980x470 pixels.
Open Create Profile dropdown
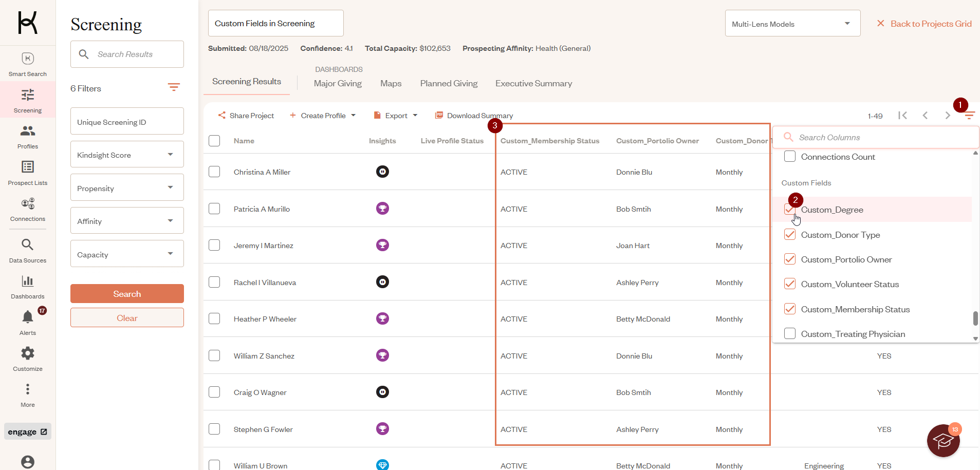point(323,116)
